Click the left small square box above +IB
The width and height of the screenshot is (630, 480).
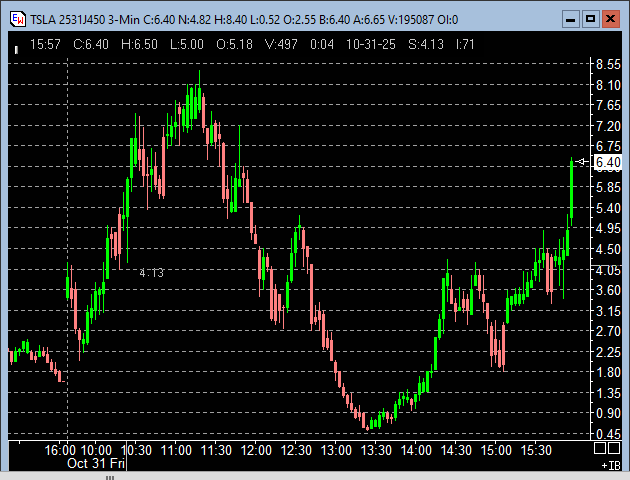[601, 453]
